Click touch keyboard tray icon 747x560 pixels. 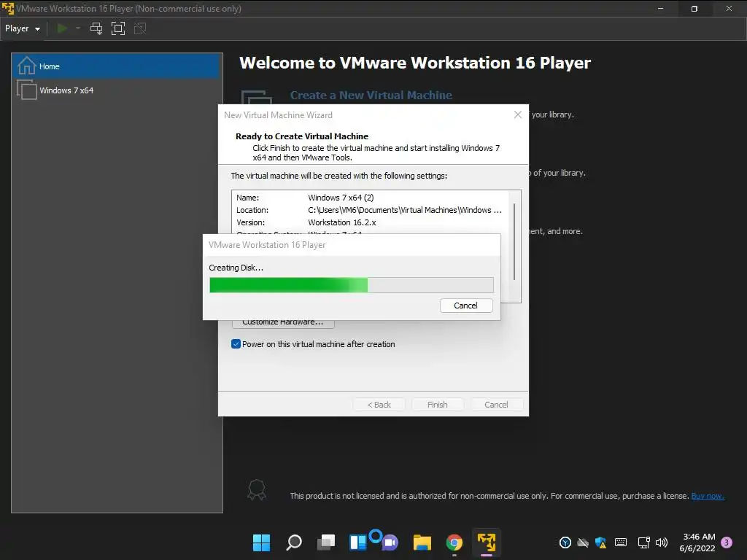pos(621,542)
